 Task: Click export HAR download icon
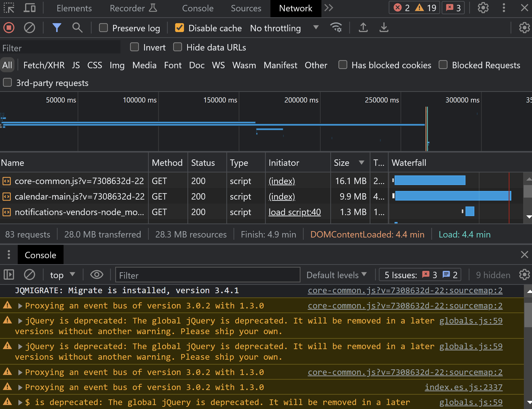(384, 28)
